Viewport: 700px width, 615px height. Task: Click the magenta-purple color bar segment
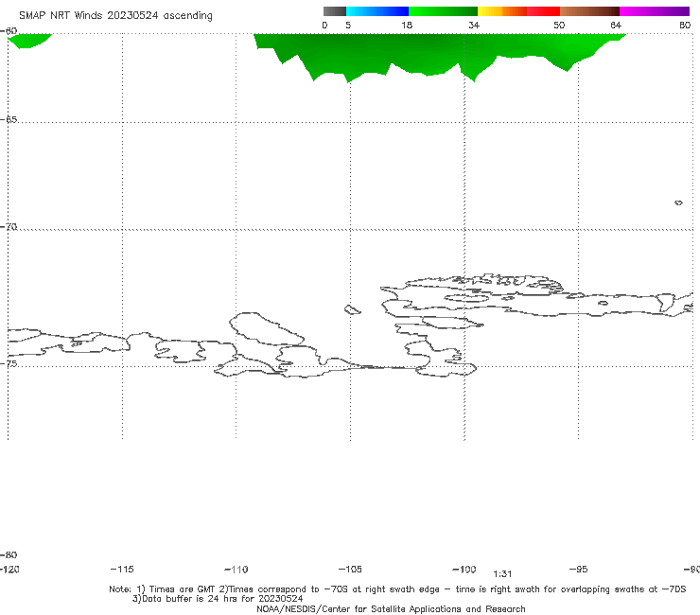click(655, 11)
